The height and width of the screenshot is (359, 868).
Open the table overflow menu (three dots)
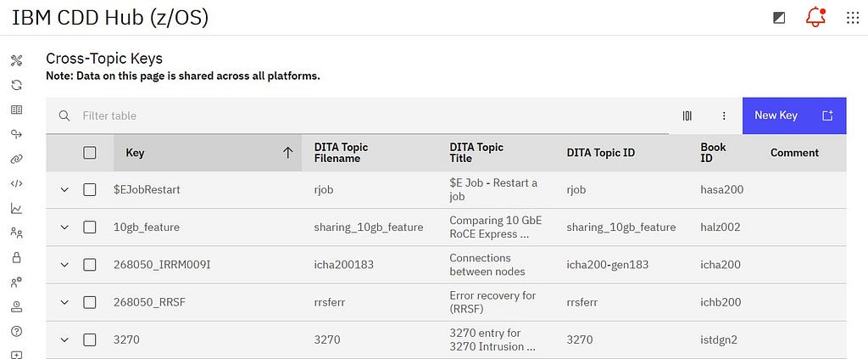[x=724, y=115]
